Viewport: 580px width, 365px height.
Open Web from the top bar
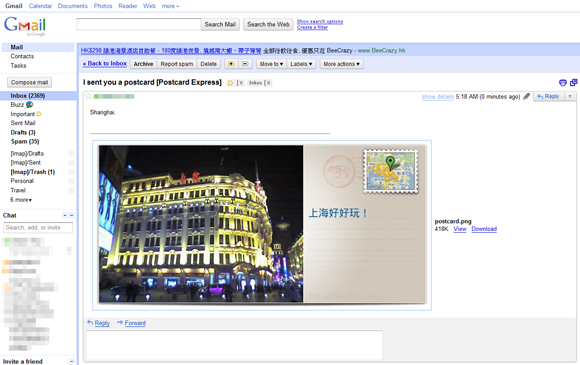coord(149,6)
